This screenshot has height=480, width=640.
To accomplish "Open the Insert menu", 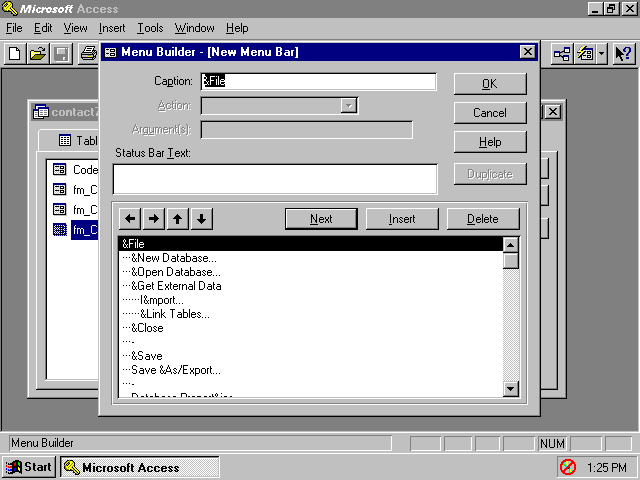I will (112, 28).
